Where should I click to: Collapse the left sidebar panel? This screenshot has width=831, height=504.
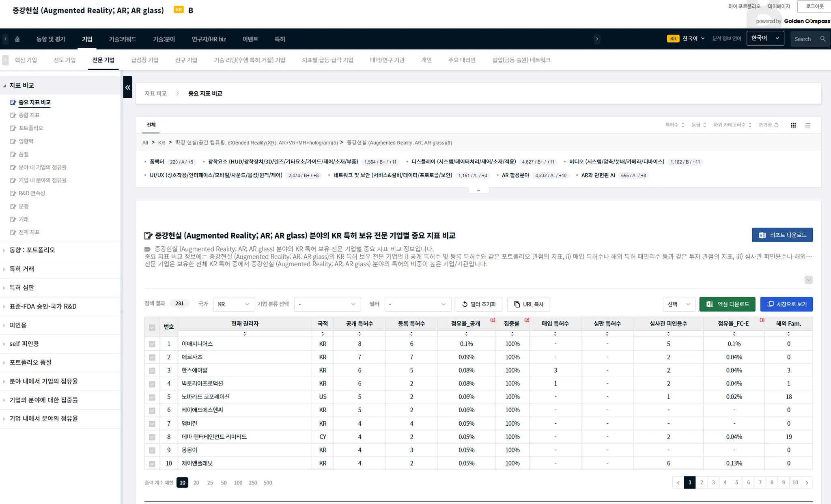pyautogui.click(x=128, y=87)
